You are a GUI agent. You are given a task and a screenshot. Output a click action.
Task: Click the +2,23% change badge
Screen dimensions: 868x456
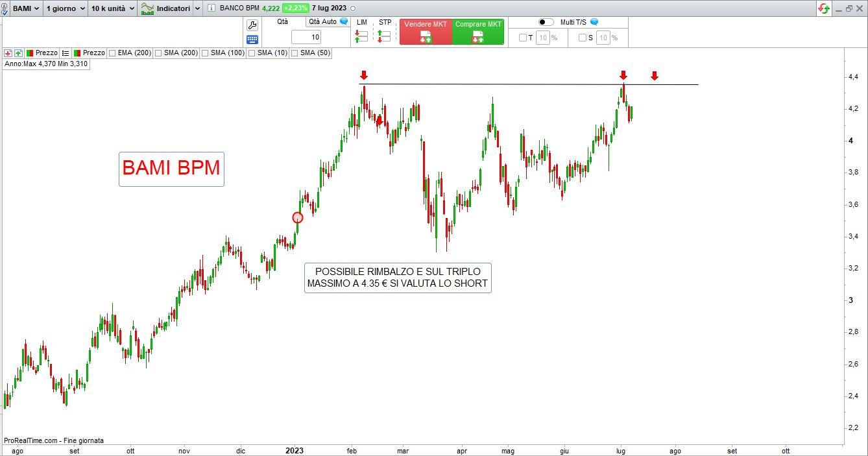(295, 8)
